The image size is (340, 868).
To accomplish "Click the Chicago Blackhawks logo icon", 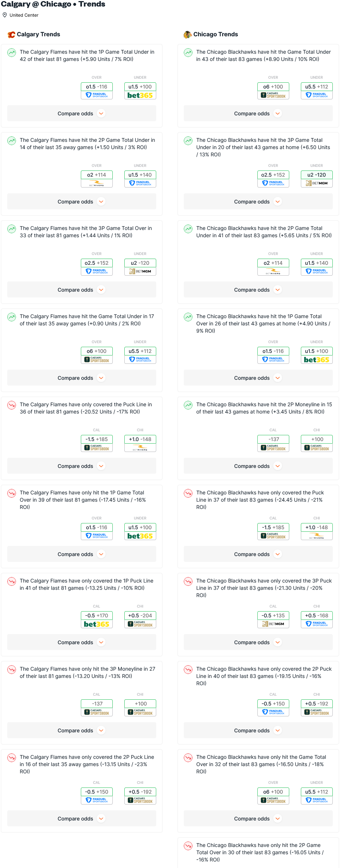I will click(x=187, y=34).
